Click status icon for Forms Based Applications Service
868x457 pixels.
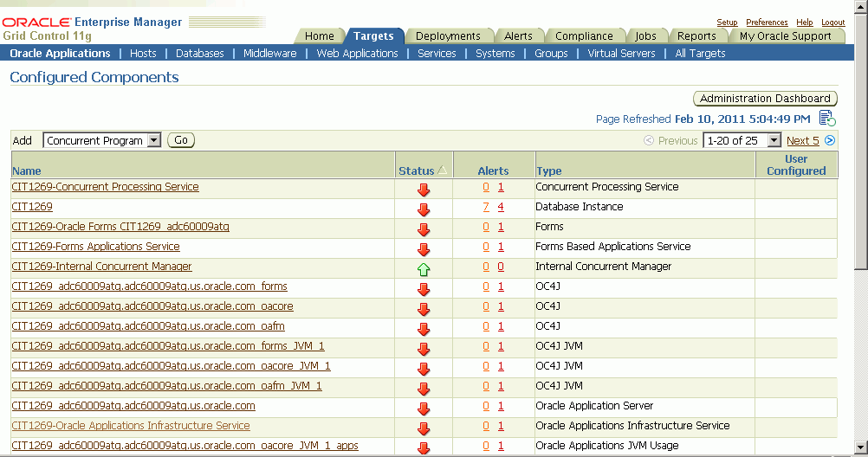click(x=424, y=249)
